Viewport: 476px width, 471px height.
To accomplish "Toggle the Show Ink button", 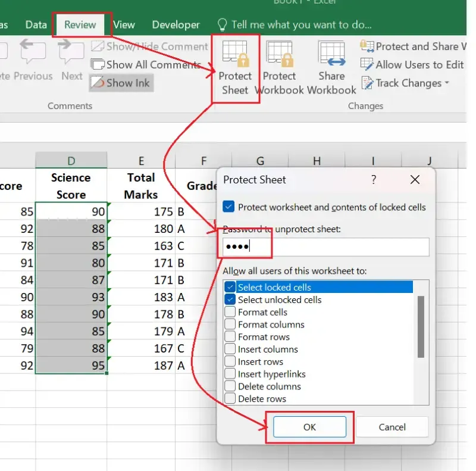I will point(121,83).
